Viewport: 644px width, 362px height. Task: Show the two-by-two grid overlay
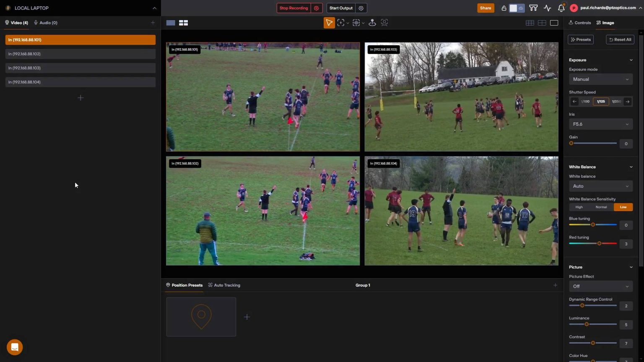coord(542,23)
